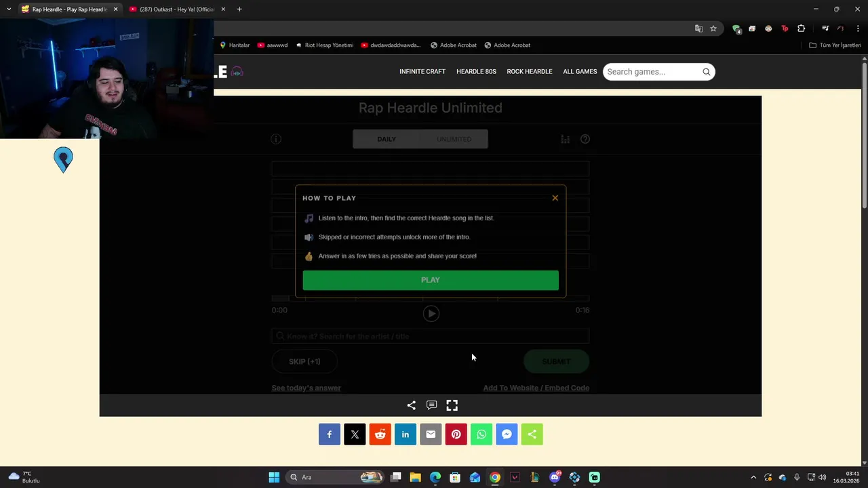Open Discord from the taskbar
Screen dimensions: 868x488
[x=555, y=477]
